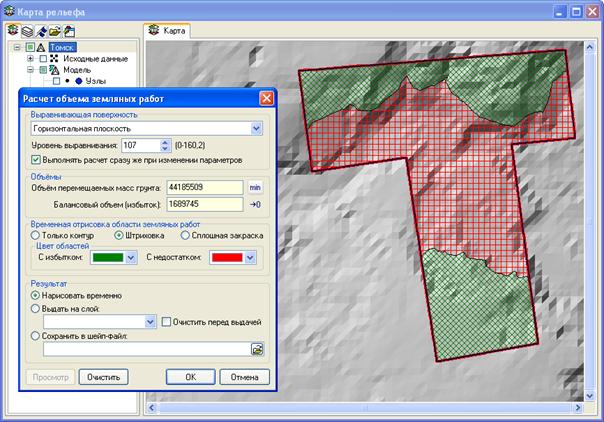Click the Модель triangulation icon in tree
This screenshot has width=604, height=422.
pos(54,70)
